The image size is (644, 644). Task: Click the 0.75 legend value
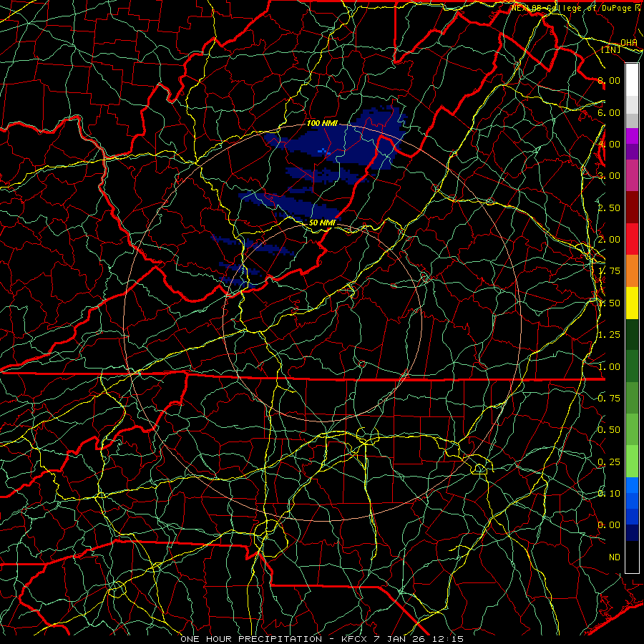[x=609, y=399]
